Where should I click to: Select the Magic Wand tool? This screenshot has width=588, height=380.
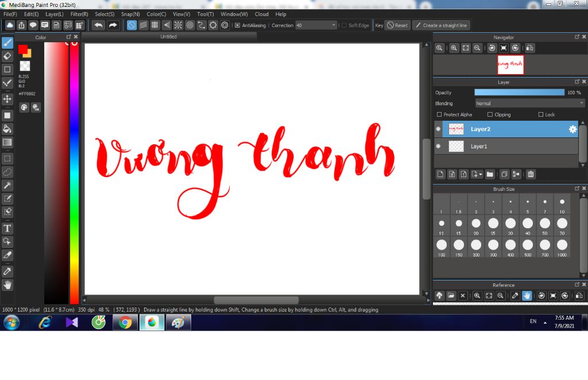[x=7, y=185]
